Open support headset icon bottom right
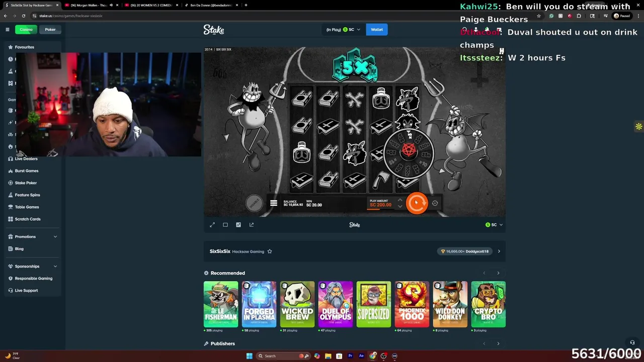The width and height of the screenshot is (644, 362). pyautogui.click(x=632, y=343)
